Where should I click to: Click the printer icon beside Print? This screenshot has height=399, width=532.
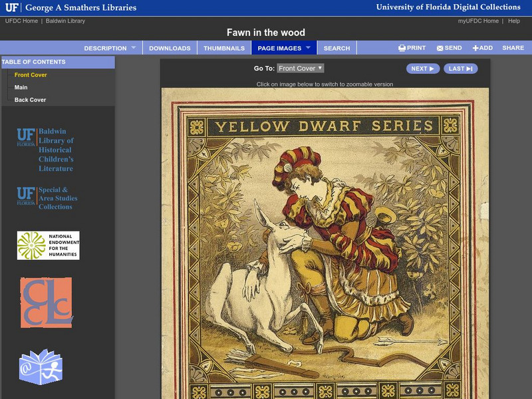(x=402, y=48)
